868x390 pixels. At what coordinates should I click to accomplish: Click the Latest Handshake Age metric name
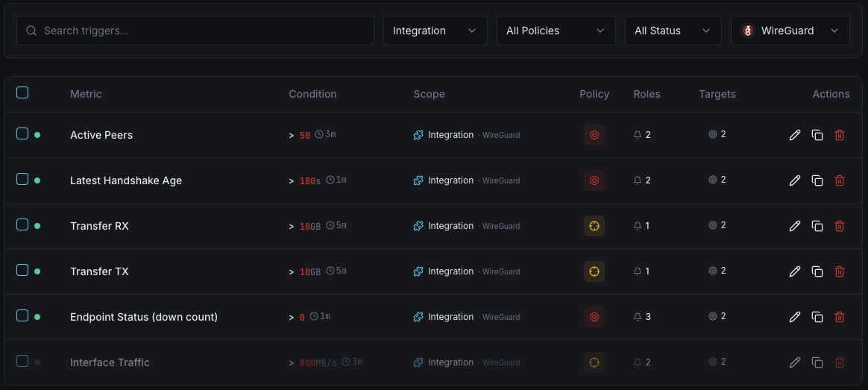[x=126, y=180]
